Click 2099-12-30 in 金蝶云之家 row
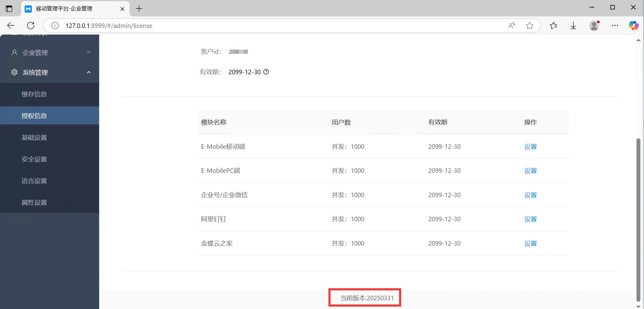 [x=444, y=243]
